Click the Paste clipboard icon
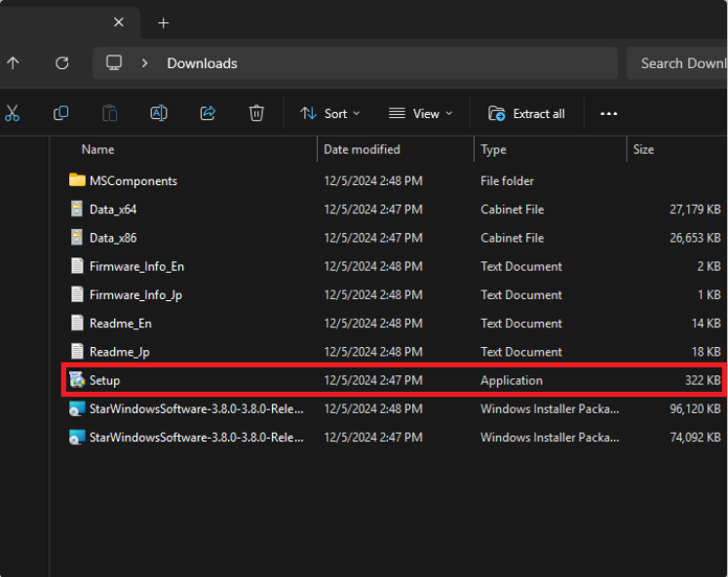 pyautogui.click(x=109, y=113)
